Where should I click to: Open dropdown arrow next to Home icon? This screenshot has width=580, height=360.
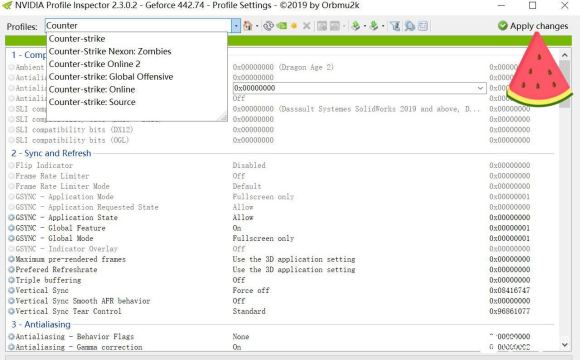[257, 26]
